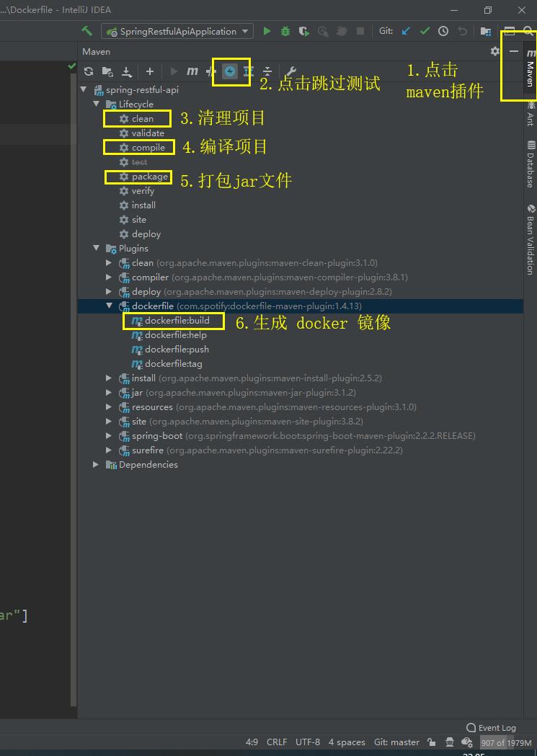Open the Database side tab
This screenshot has height=756, width=537.
click(531, 164)
